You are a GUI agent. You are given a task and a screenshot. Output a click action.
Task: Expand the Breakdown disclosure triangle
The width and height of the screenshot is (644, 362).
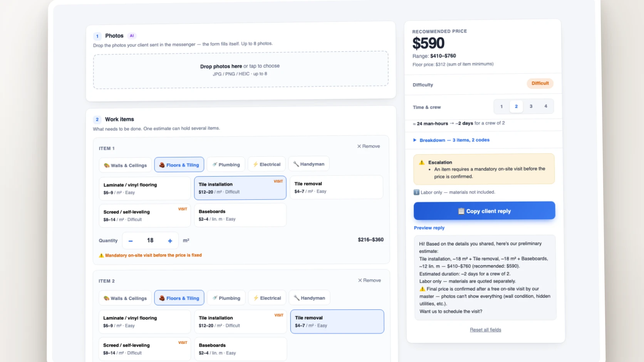(x=415, y=140)
